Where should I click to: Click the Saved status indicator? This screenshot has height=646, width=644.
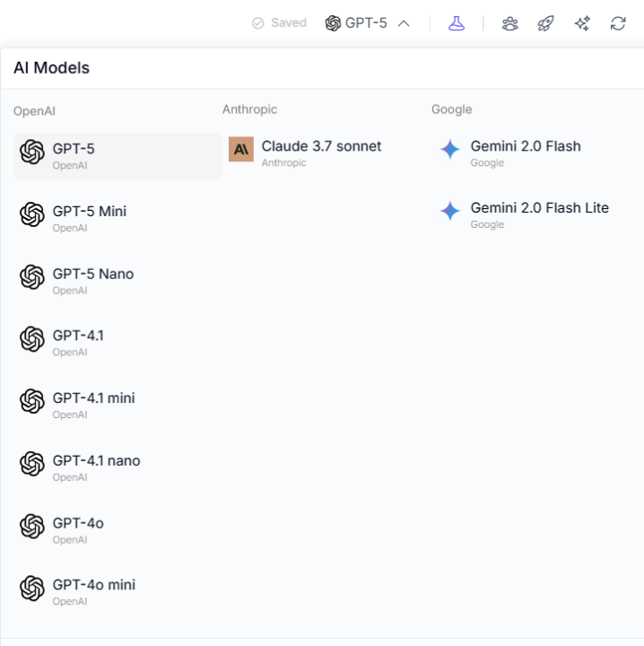click(x=279, y=23)
